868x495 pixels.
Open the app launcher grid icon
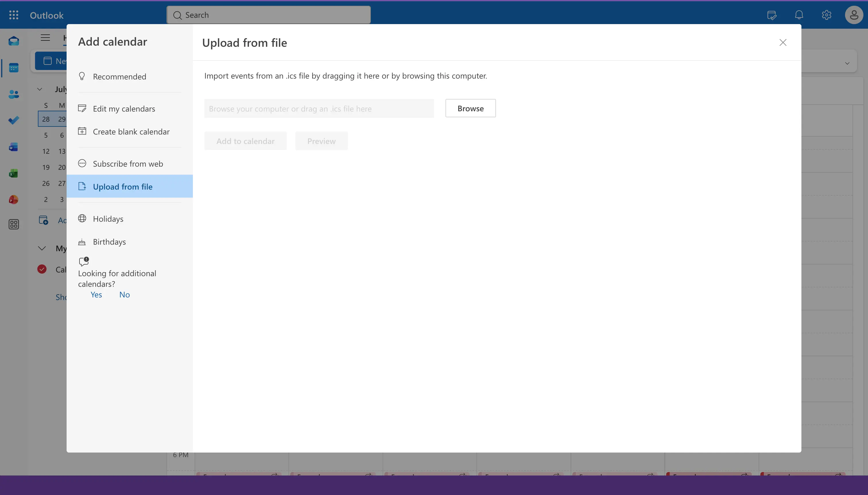click(13, 15)
